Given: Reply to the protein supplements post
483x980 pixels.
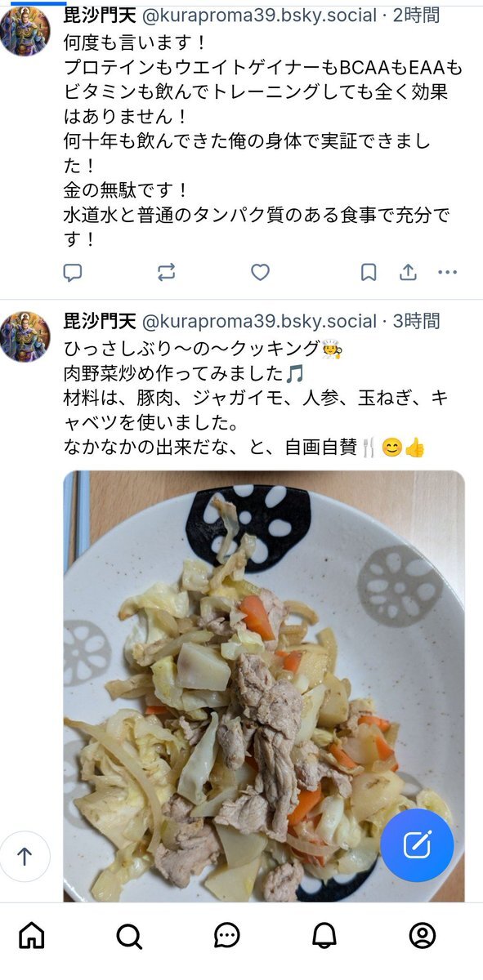Looking at the screenshot, I should click(73, 272).
